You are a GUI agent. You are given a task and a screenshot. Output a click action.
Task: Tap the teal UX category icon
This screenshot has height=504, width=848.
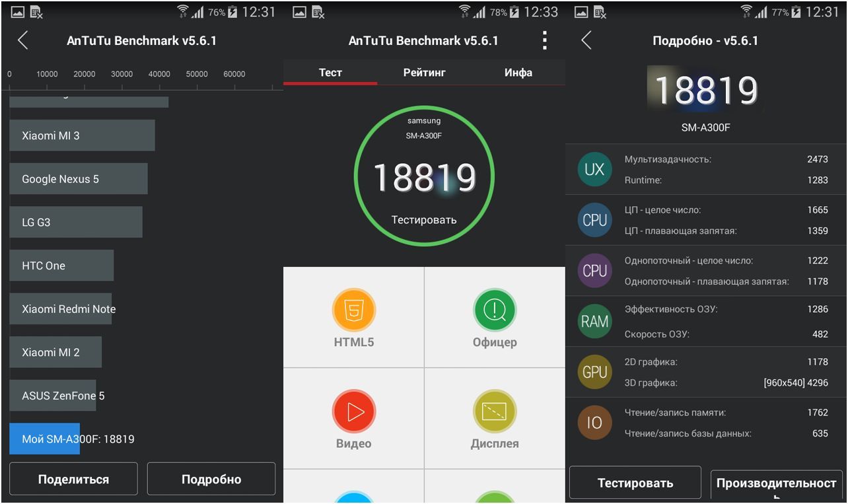[594, 169]
